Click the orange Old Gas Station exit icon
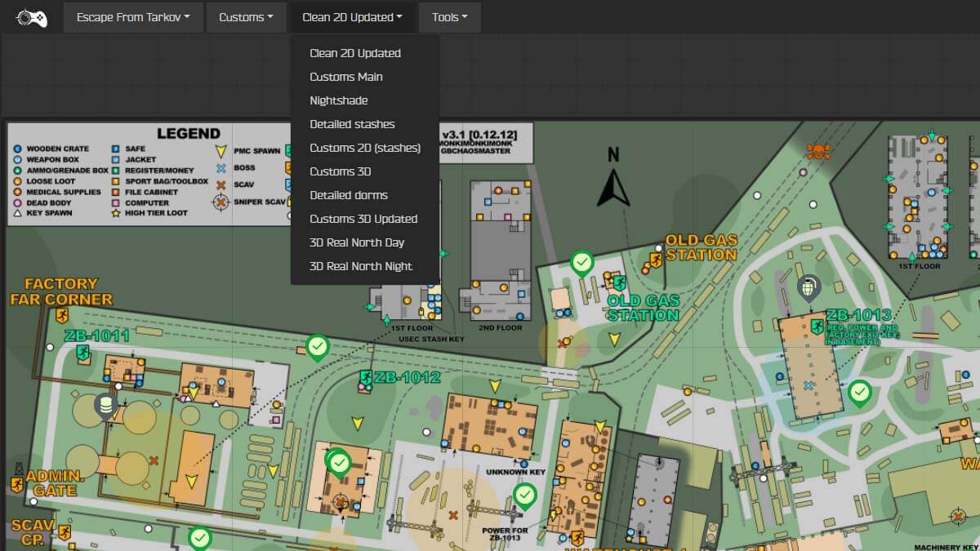The width and height of the screenshot is (980, 551). [655, 260]
